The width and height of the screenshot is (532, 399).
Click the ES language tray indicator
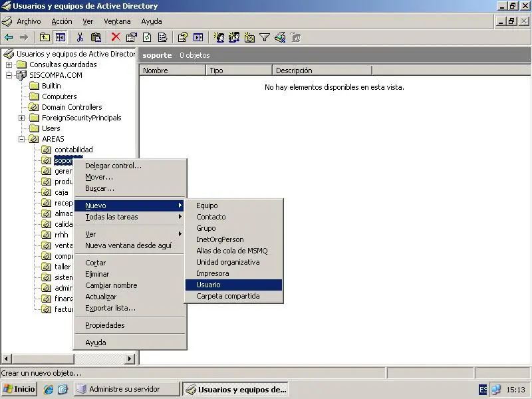pyautogui.click(x=483, y=390)
